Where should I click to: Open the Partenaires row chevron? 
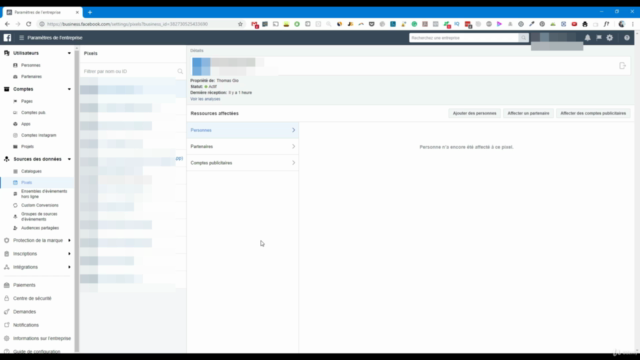pos(293,147)
